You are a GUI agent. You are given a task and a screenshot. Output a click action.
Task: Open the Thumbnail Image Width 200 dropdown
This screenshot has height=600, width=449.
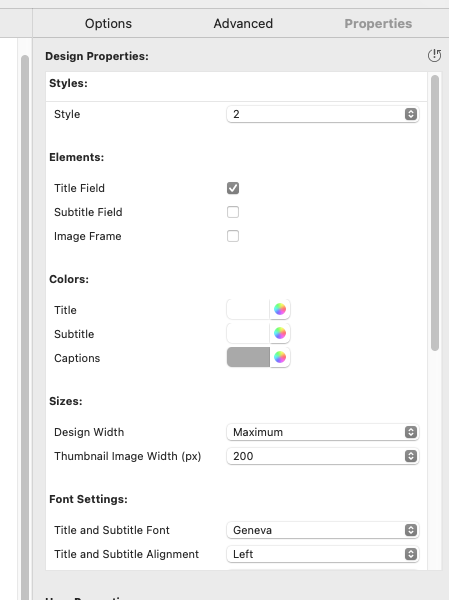click(x=323, y=456)
